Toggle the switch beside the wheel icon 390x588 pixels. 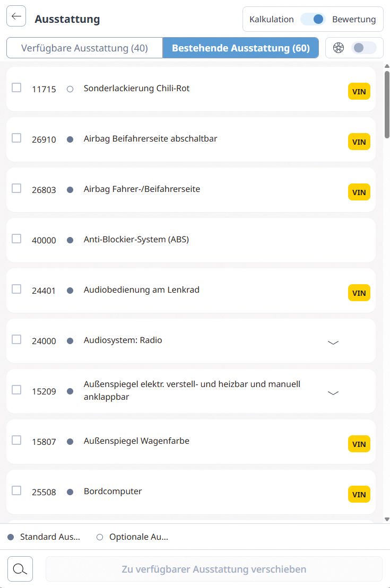(x=363, y=48)
